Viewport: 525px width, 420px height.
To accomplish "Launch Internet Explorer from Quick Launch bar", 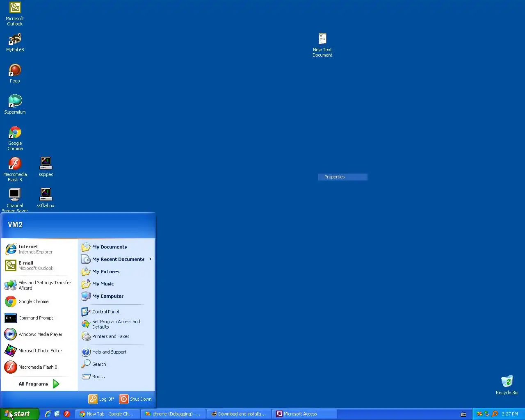I will pyautogui.click(x=48, y=414).
